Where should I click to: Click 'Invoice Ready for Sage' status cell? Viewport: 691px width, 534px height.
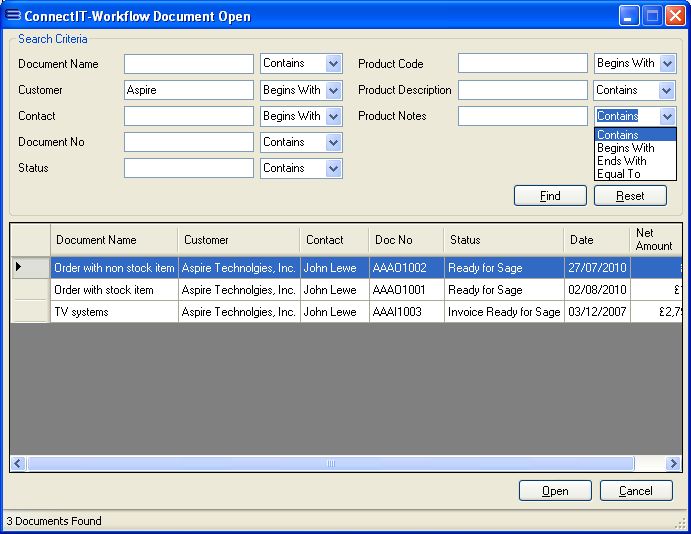pos(504,312)
